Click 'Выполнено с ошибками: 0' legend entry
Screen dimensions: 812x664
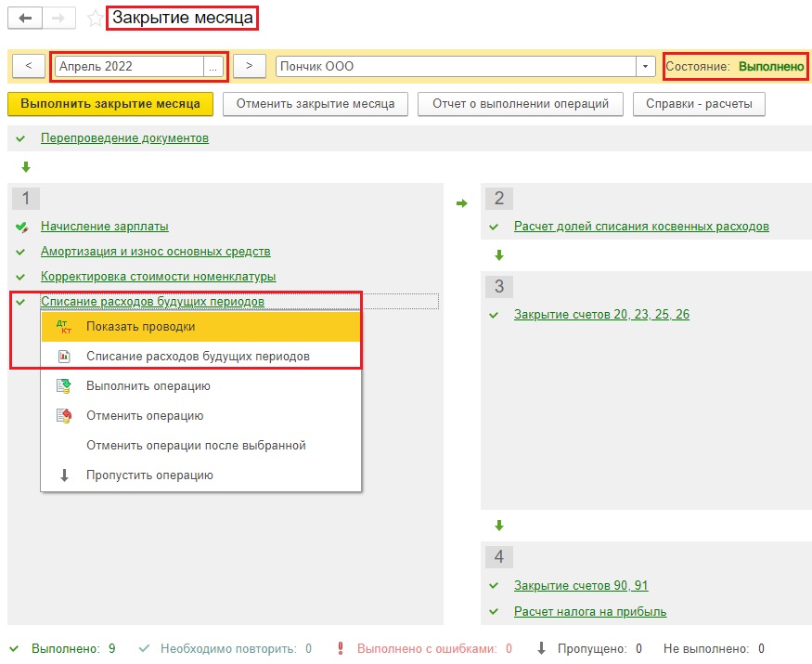click(434, 649)
